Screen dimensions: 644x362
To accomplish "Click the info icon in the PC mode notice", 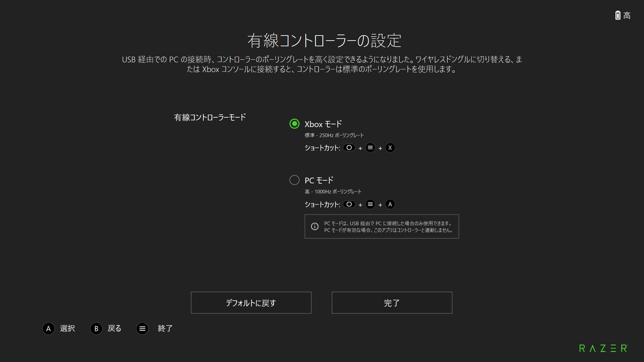I will [315, 227].
